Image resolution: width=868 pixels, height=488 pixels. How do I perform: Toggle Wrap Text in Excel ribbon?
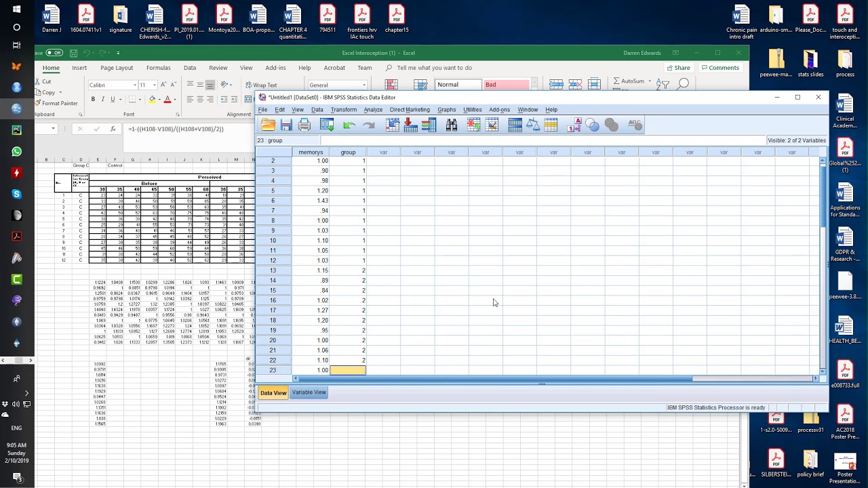(x=260, y=85)
